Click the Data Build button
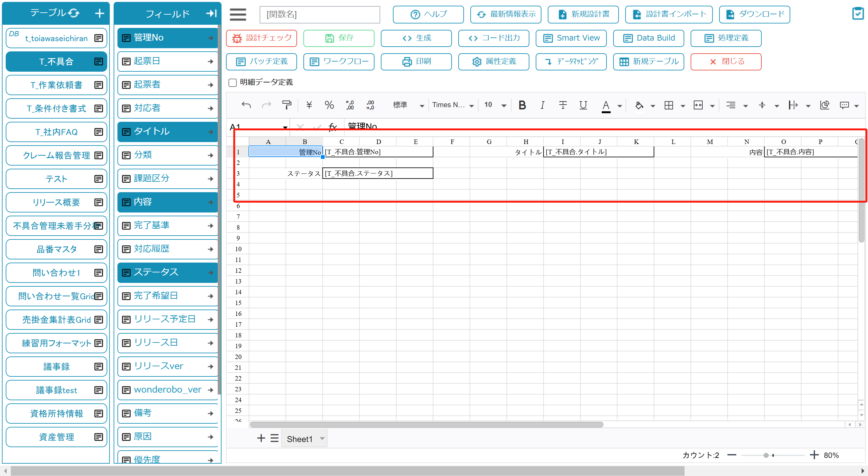868x476 pixels. [649, 38]
